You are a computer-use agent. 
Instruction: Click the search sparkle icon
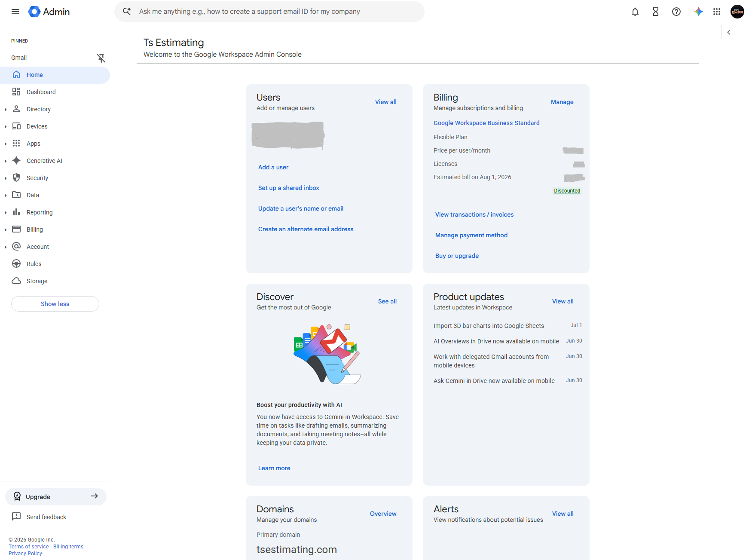(x=127, y=12)
